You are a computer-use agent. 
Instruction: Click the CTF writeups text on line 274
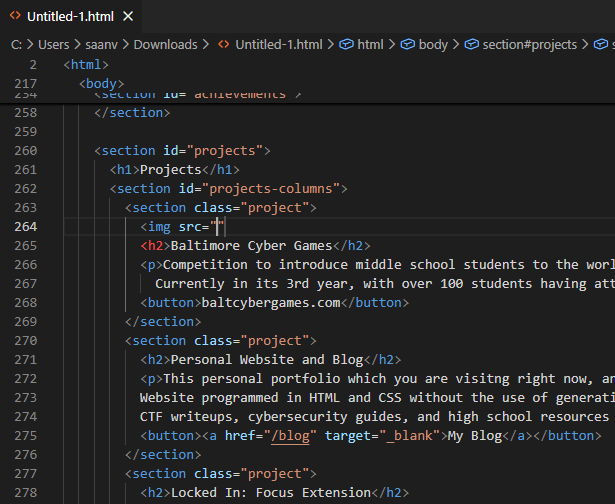(x=190, y=417)
